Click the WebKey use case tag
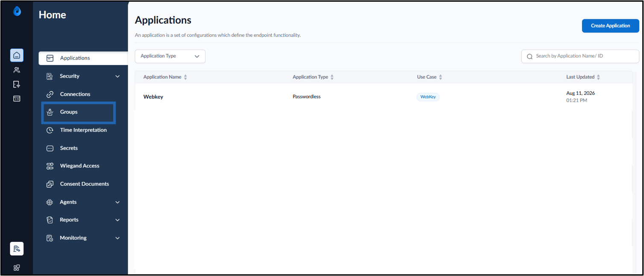 (x=428, y=97)
